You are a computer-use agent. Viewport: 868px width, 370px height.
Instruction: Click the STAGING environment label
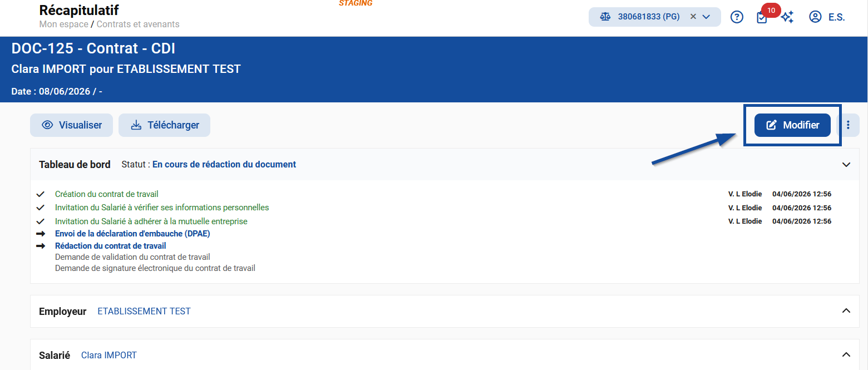pyautogui.click(x=356, y=3)
